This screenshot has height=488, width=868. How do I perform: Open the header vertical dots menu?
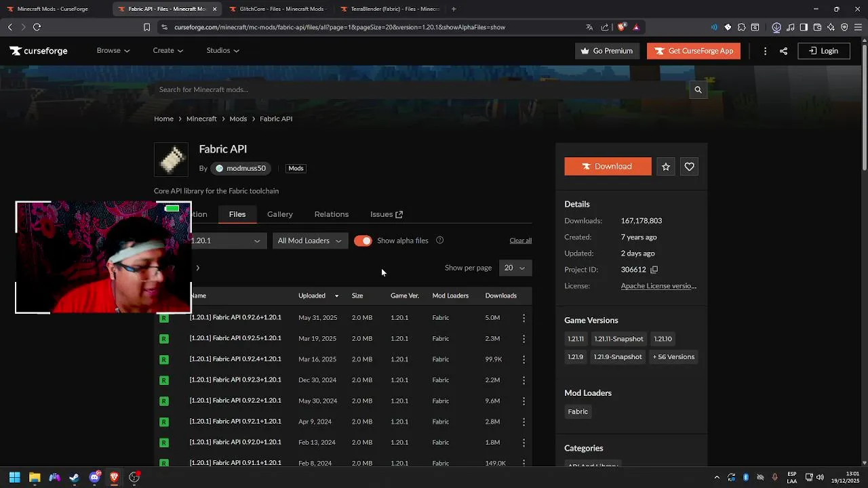(765, 51)
